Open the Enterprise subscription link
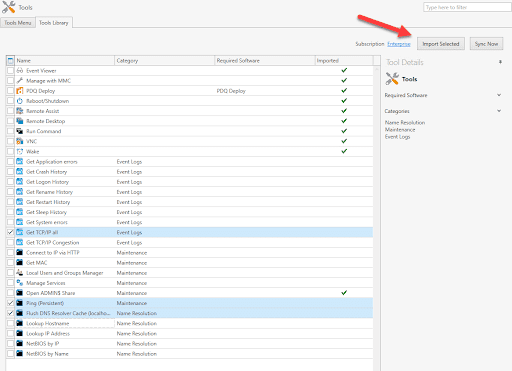 [x=399, y=44]
